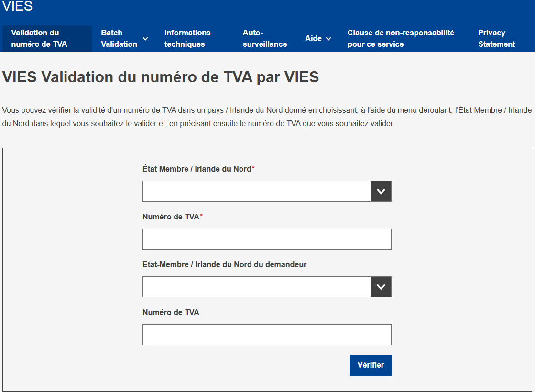Click the chevron icon next to Aide

[328, 39]
